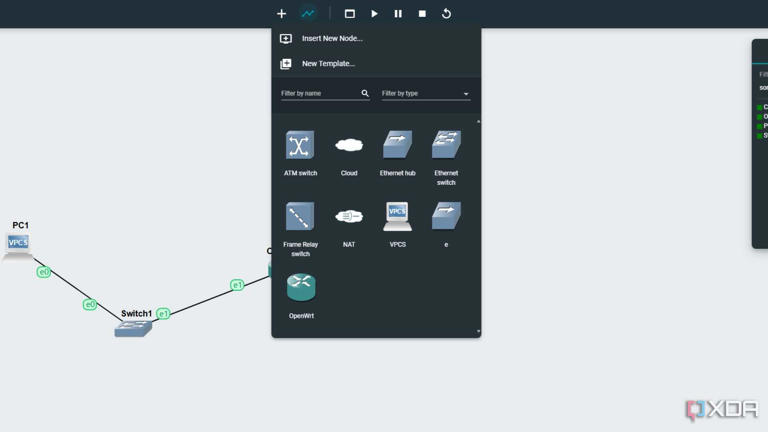Viewport: 768px width, 432px height.
Task: Suspend all nodes with pause button
Action: (x=398, y=14)
